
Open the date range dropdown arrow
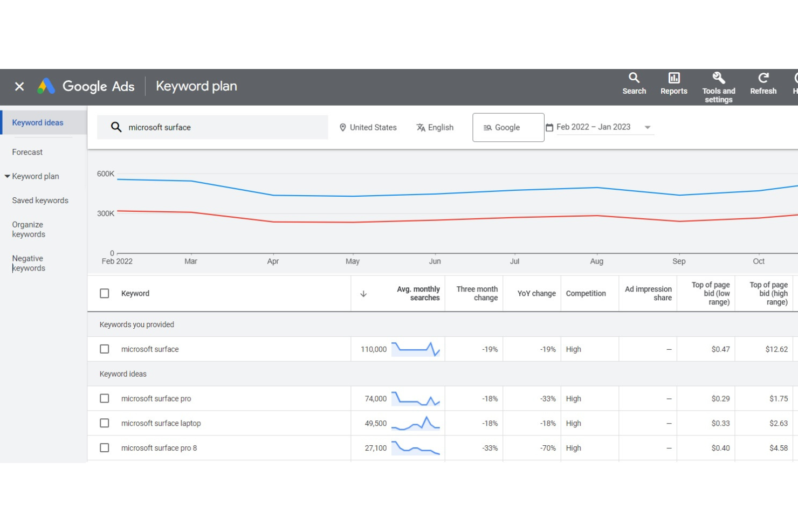click(648, 128)
